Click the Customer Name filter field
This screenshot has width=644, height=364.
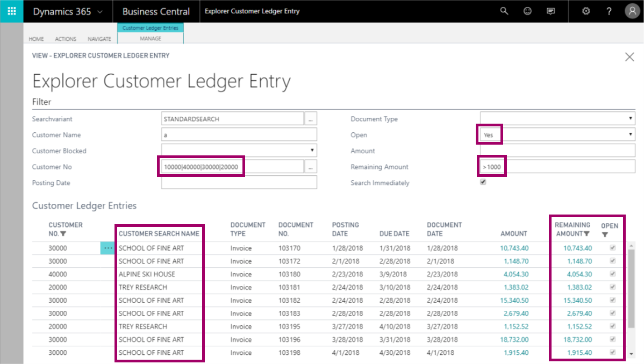pos(239,135)
